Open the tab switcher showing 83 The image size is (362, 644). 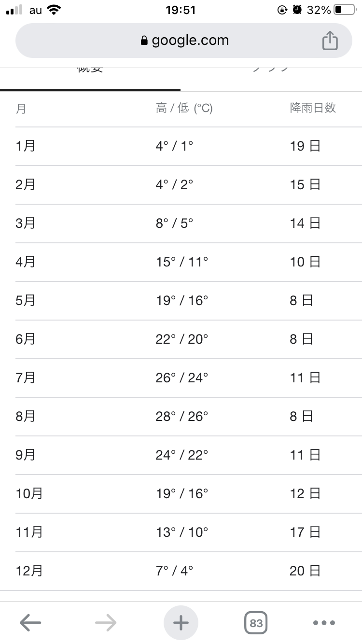click(256, 623)
